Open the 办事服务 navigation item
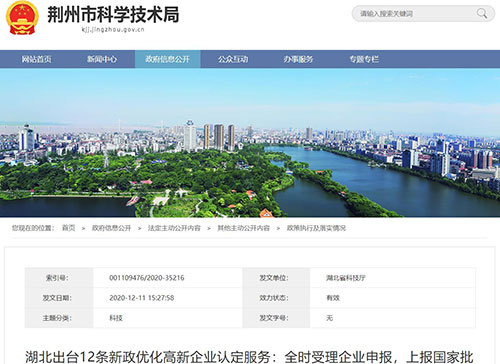 click(x=298, y=59)
